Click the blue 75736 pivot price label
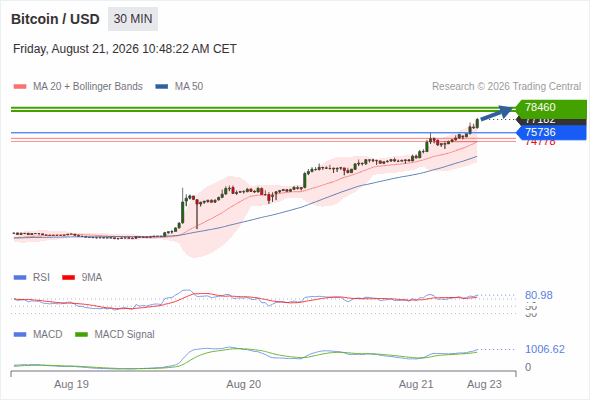 click(551, 132)
